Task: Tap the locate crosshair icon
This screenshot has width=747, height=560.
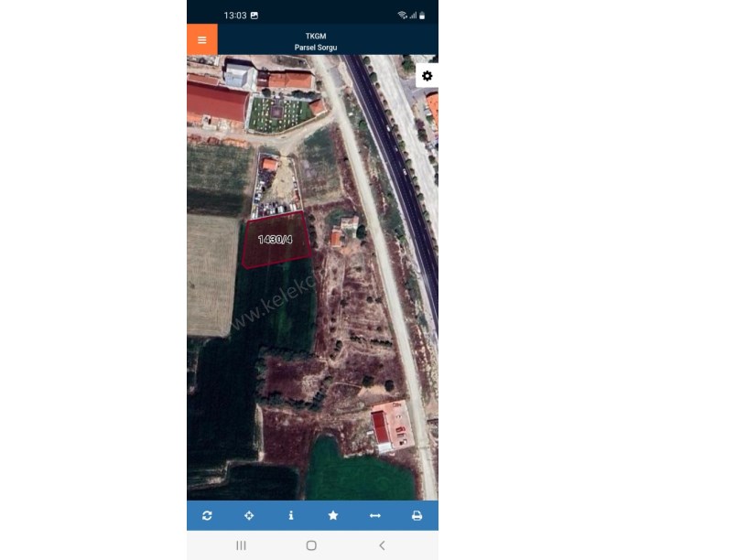Action: (249, 515)
